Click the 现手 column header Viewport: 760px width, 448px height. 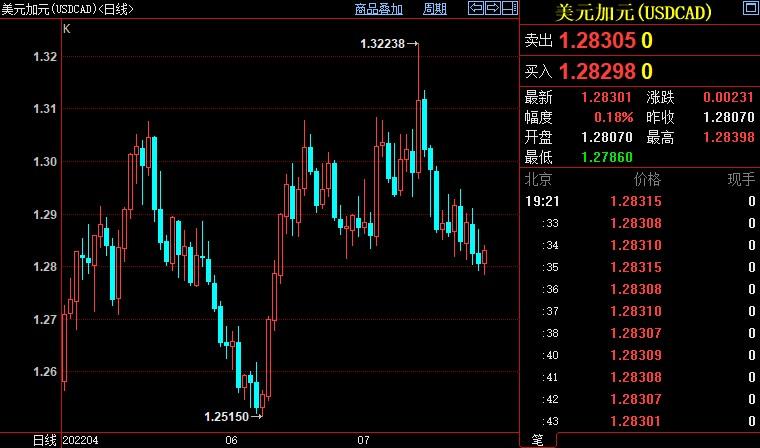tap(740, 180)
